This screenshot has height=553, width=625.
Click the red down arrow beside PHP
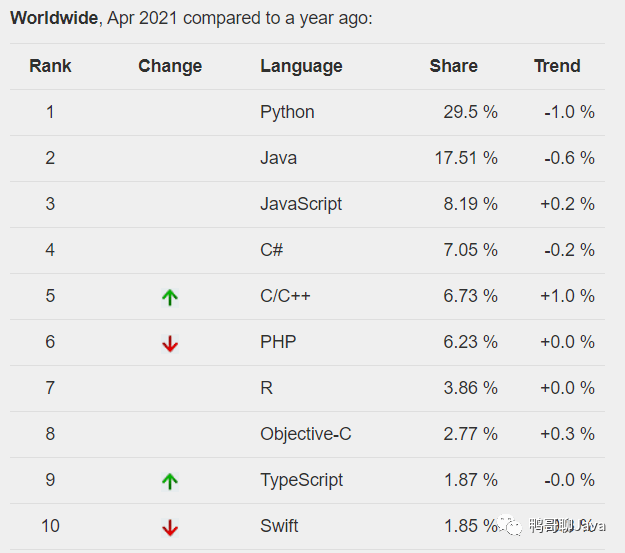(x=170, y=343)
